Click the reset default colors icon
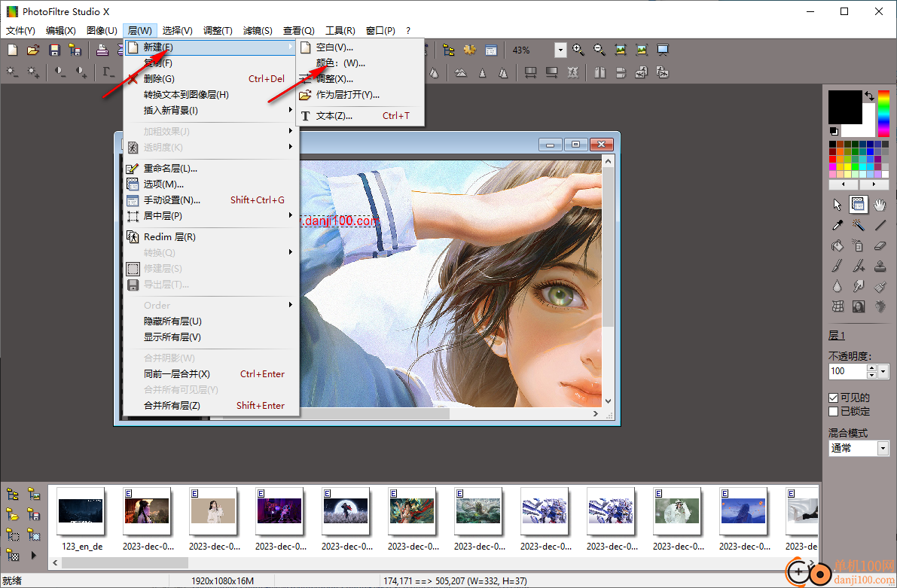The height and width of the screenshot is (588, 897). 834,131
